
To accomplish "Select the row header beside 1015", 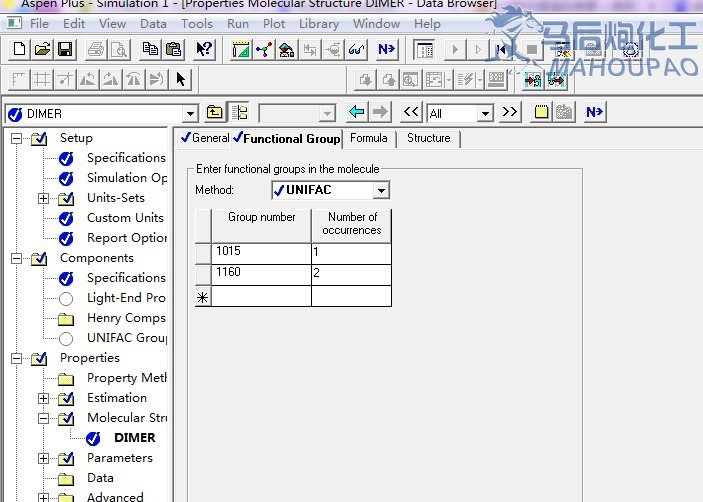I will point(203,253).
